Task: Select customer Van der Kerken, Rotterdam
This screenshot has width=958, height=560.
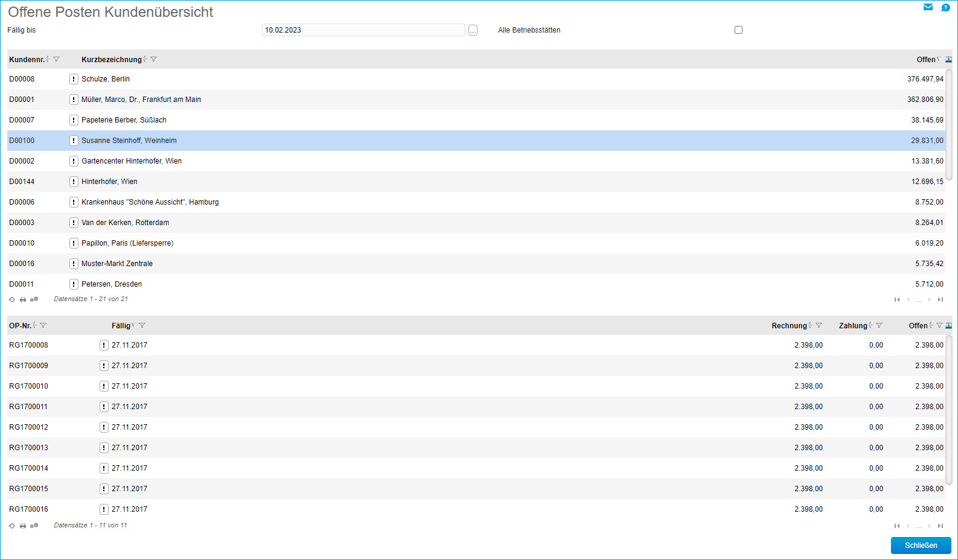Action: (x=476, y=223)
